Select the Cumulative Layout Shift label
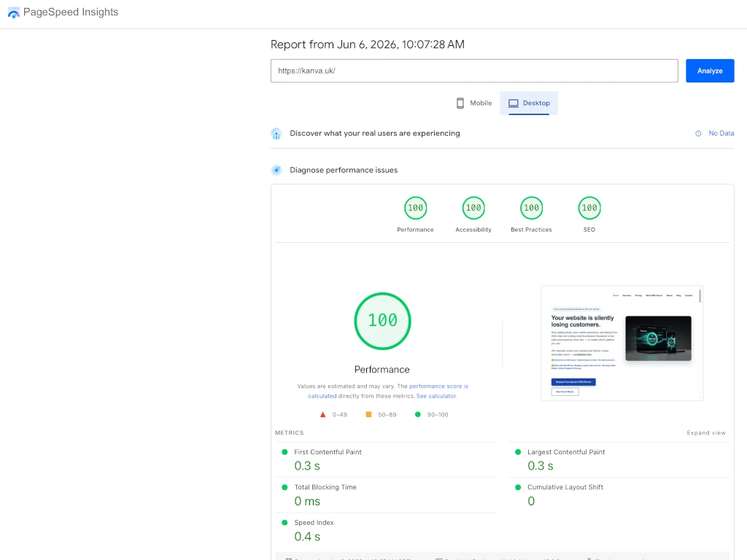 [x=565, y=487]
